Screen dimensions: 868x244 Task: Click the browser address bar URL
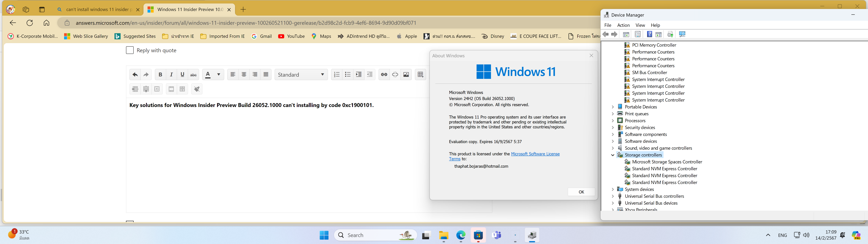pos(246,23)
